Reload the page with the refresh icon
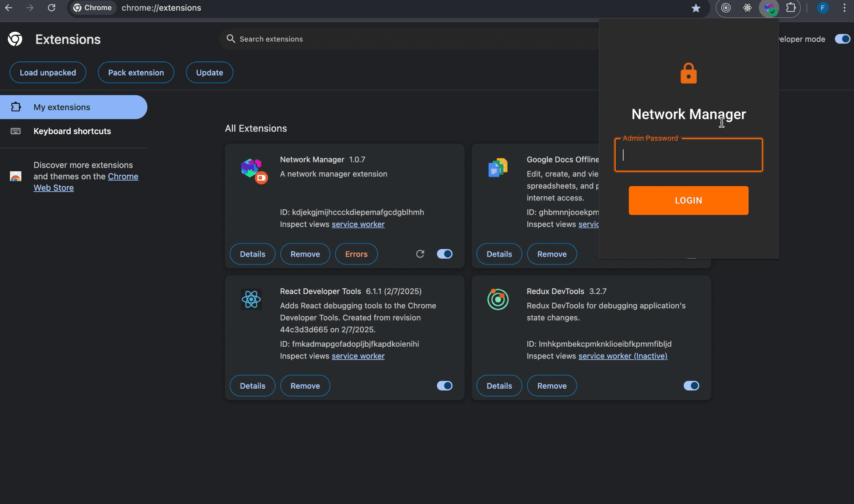854x504 pixels. (x=52, y=8)
